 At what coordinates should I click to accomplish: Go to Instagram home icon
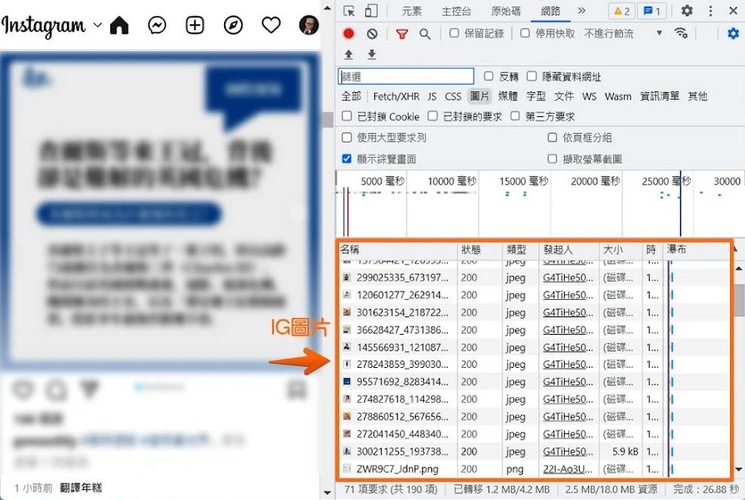point(119,25)
